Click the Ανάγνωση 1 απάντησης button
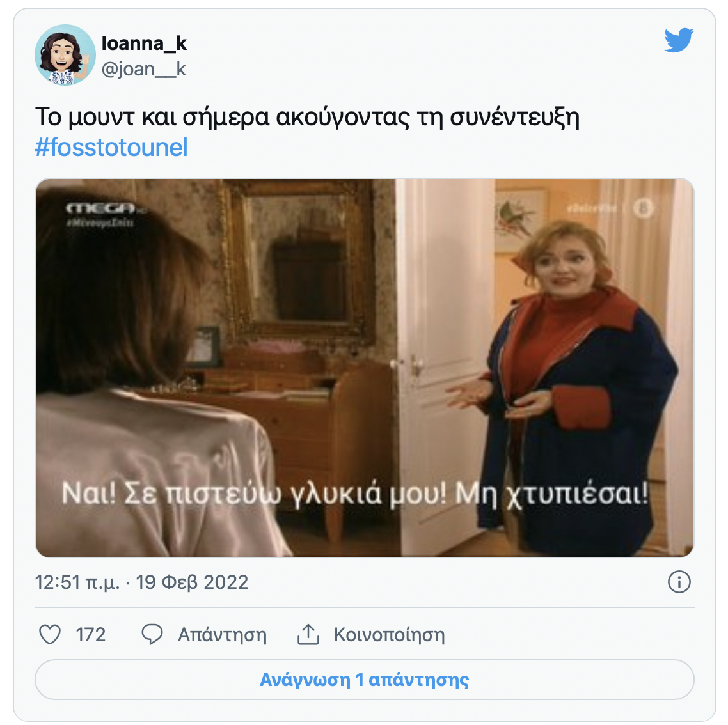728x725 pixels. (365, 680)
